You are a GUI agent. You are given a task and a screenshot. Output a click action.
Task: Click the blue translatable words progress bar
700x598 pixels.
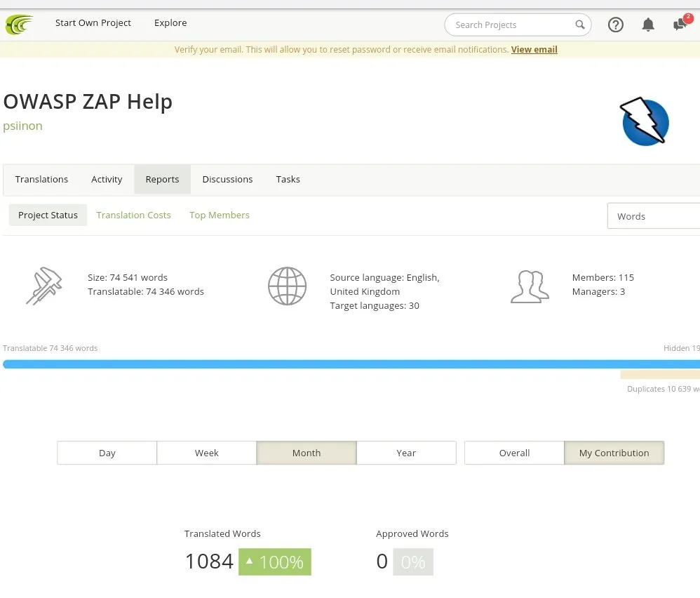click(x=351, y=364)
